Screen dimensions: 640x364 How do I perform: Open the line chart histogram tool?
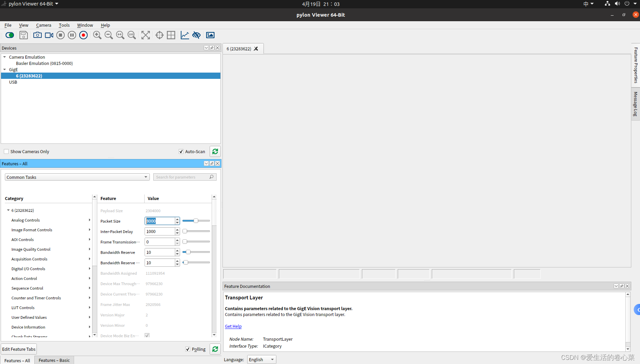pyautogui.click(x=185, y=35)
